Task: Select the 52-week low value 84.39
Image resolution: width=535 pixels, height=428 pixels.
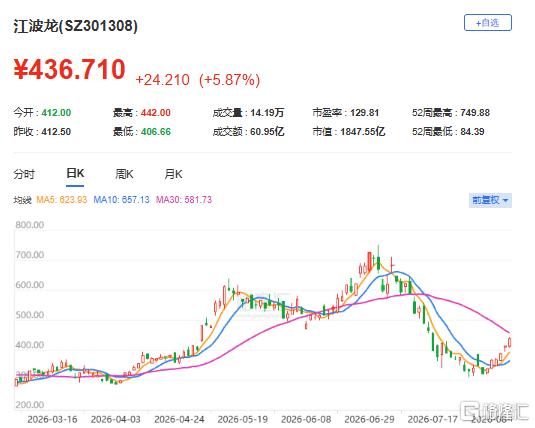Action: click(472, 132)
